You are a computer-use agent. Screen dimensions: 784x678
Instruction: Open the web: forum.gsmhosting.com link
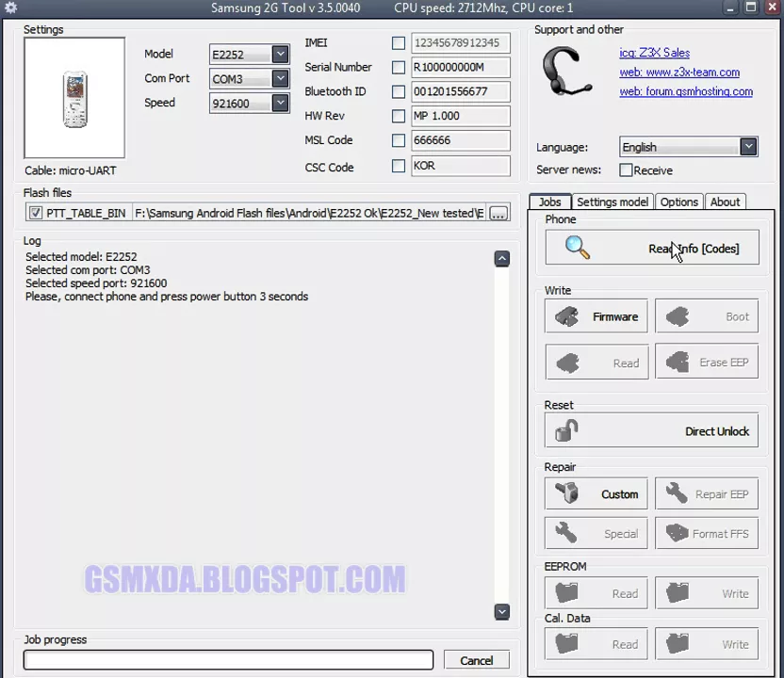pyautogui.click(x=686, y=91)
